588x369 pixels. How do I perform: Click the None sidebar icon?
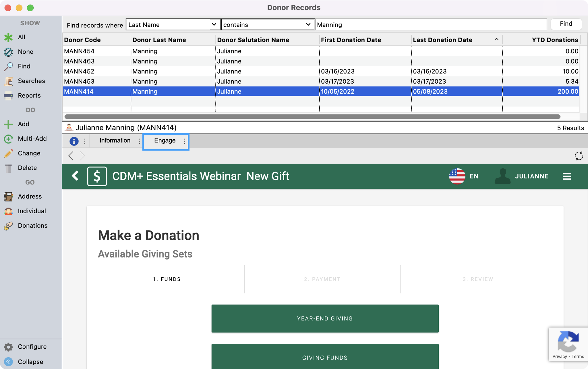(x=8, y=52)
